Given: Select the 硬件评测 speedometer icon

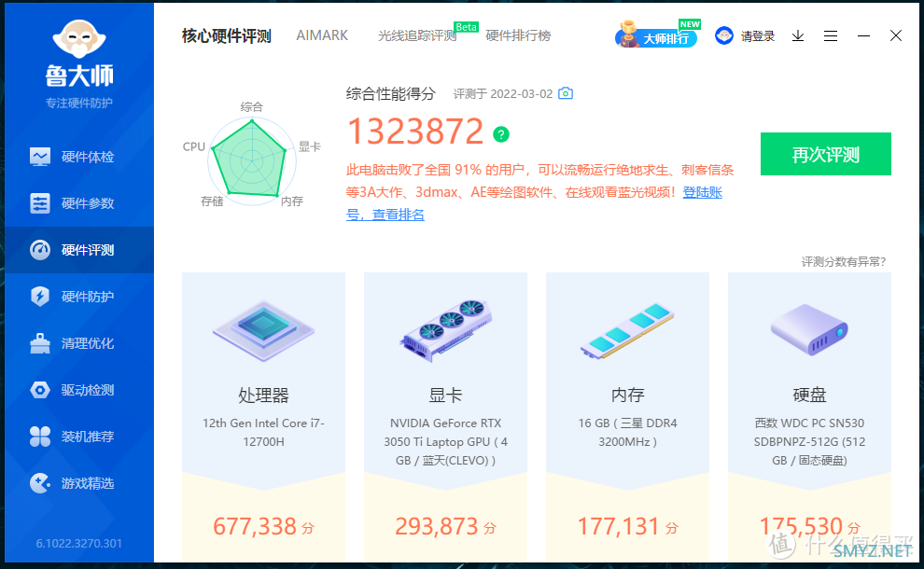Looking at the screenshot, I should (x=40, y=250).
